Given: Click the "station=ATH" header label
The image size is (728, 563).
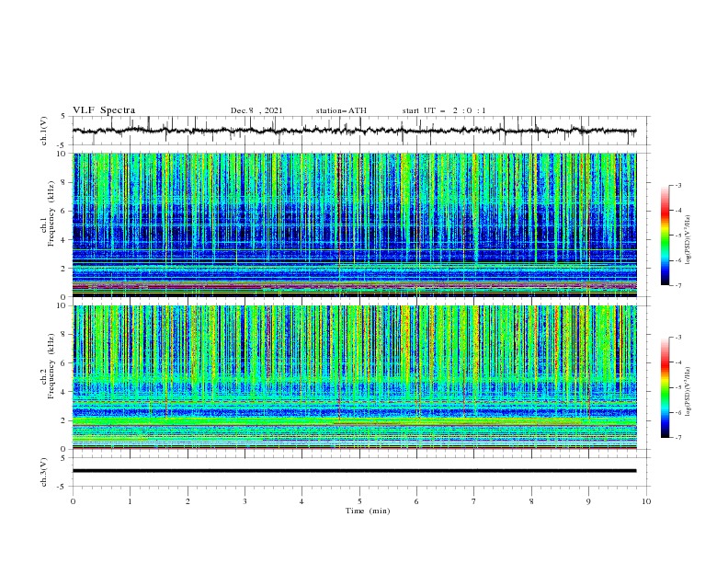Looking at the screenshot, I should point(341,110).
